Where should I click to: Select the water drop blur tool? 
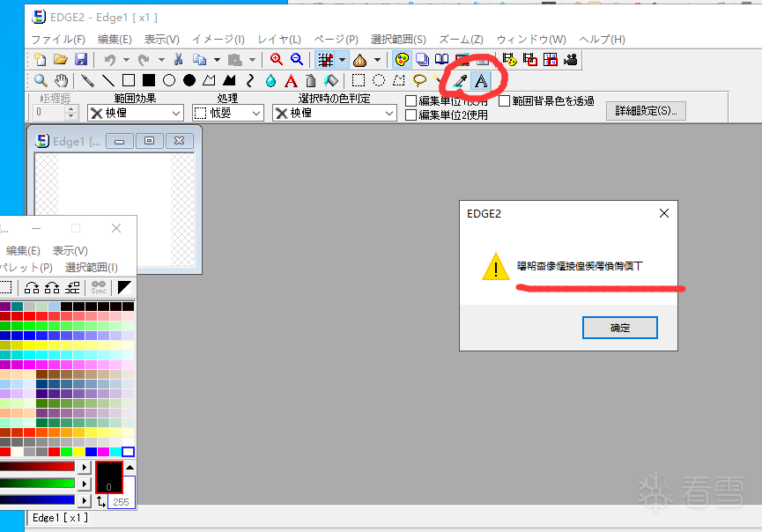[x=270, y=81]
